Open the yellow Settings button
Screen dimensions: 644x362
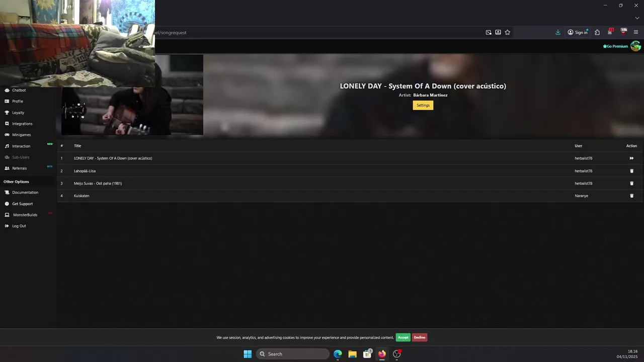point(423,105)
